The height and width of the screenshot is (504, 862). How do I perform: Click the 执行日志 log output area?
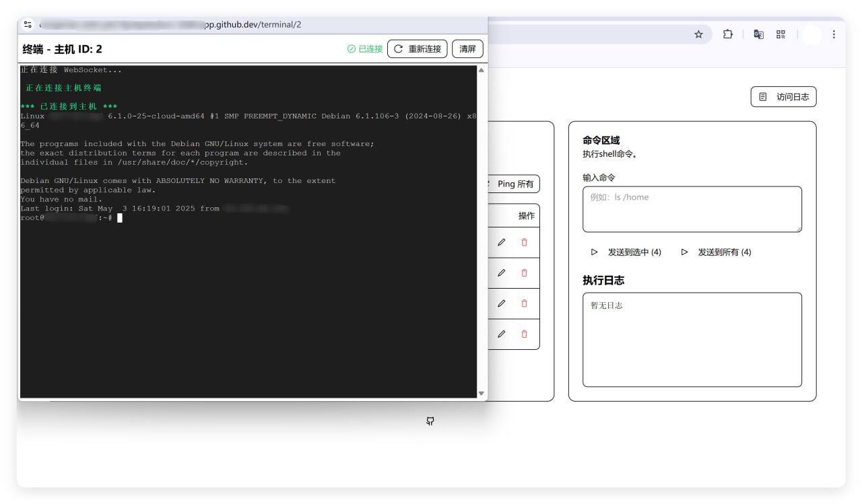click(692, 340)
